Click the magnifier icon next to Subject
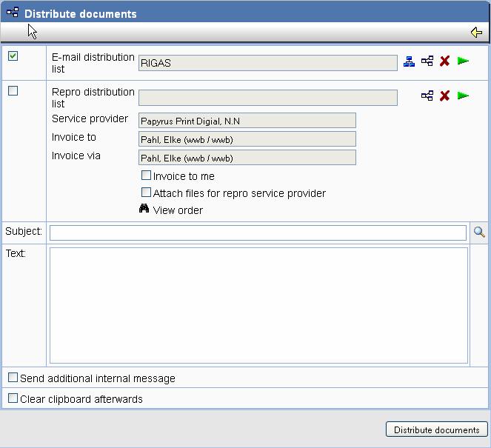Image resolution: width=491 pixels, height=448 pixels. (x=479, y=233)
